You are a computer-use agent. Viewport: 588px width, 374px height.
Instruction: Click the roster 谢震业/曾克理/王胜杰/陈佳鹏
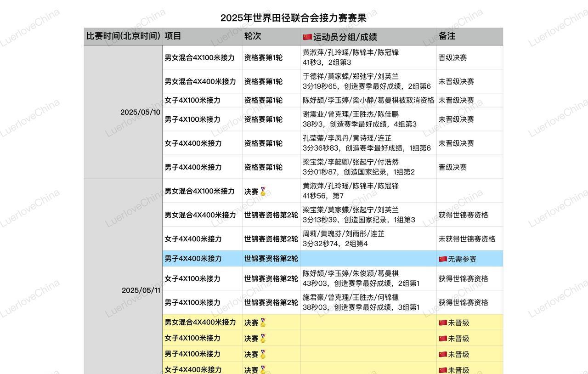[x=351, y=114]
